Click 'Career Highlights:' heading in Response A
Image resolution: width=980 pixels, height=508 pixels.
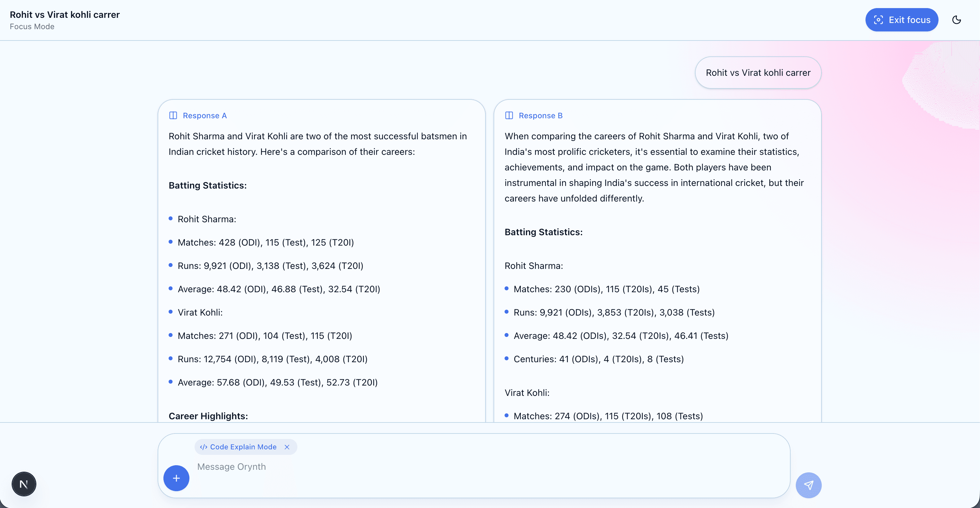click(209, 416)
